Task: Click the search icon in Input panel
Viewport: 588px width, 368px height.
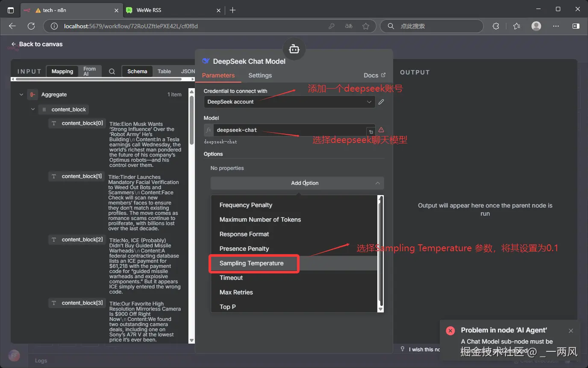Action: point(112,71)
